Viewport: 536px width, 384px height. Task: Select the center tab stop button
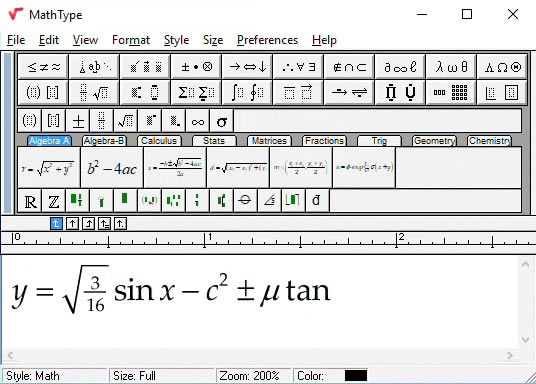72,224
